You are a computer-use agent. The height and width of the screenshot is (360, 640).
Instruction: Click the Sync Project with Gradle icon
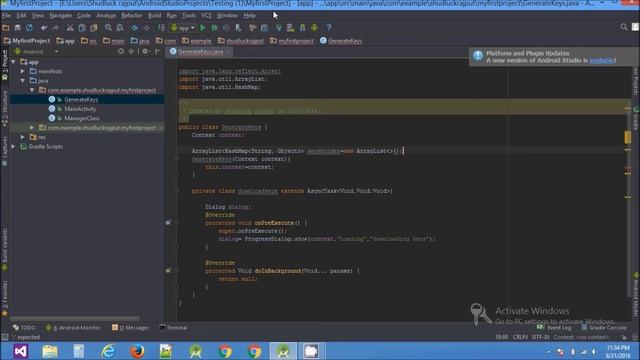coord(279,28)
